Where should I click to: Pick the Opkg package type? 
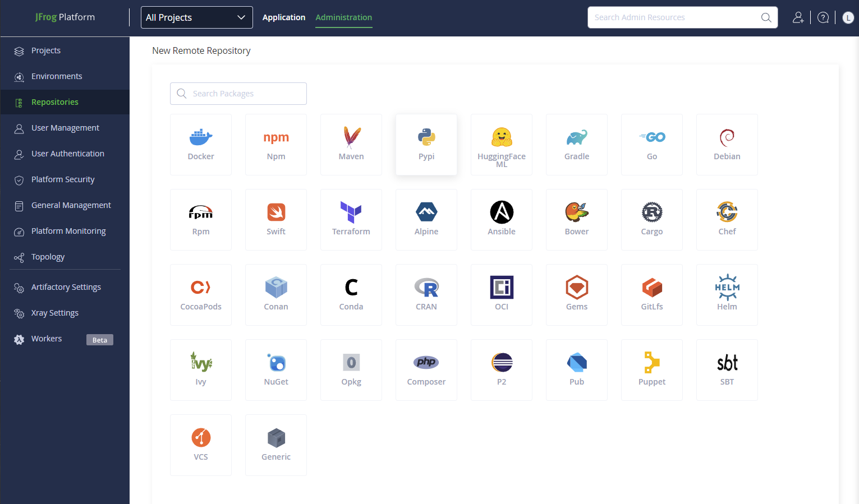point(351,370)
